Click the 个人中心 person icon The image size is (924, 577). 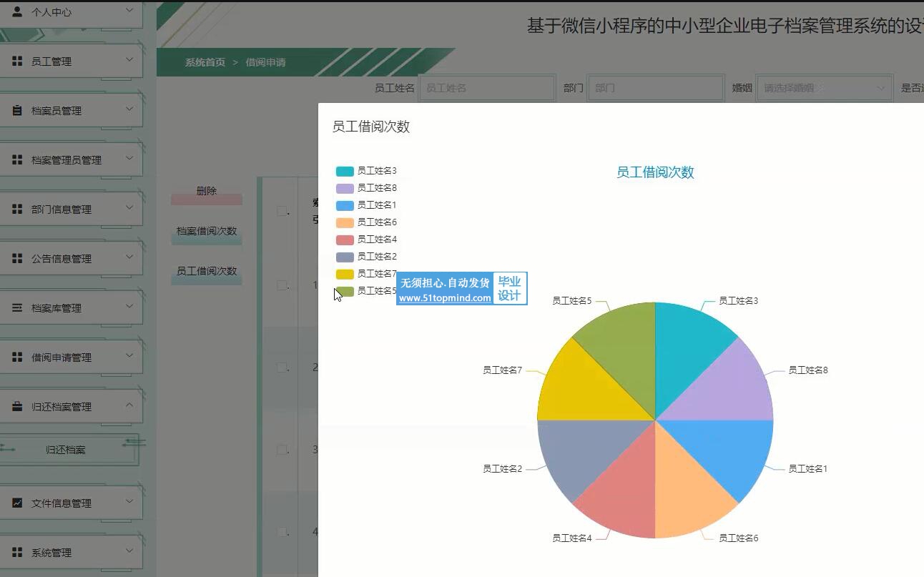[17, 11]
